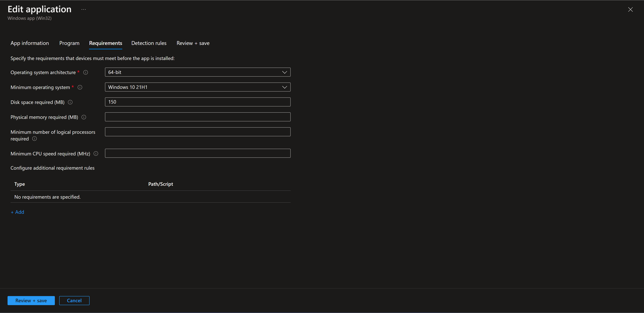Click info icon for logical processors required
The image size is (644, 313).
[x=35, y=139]
